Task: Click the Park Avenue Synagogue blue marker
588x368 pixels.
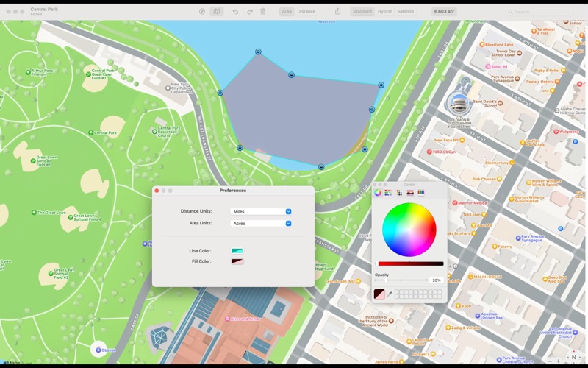Action: click(x=518, y=238)
